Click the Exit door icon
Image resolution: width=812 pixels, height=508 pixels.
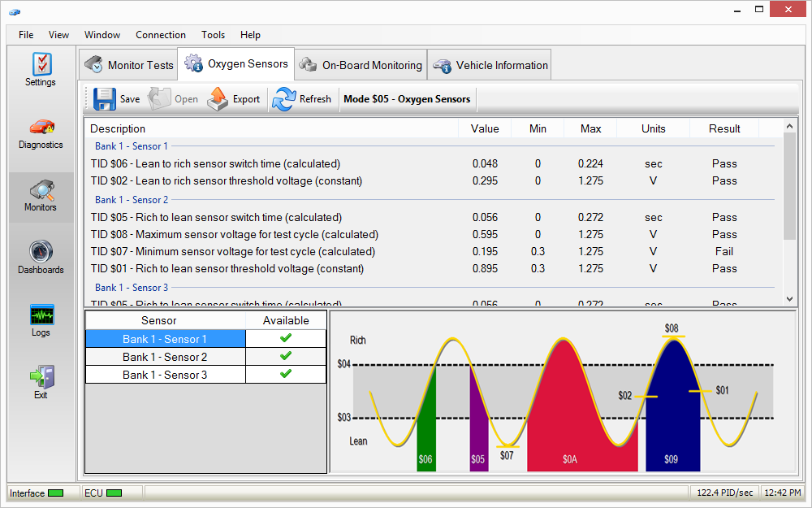(x=41, y=376)
